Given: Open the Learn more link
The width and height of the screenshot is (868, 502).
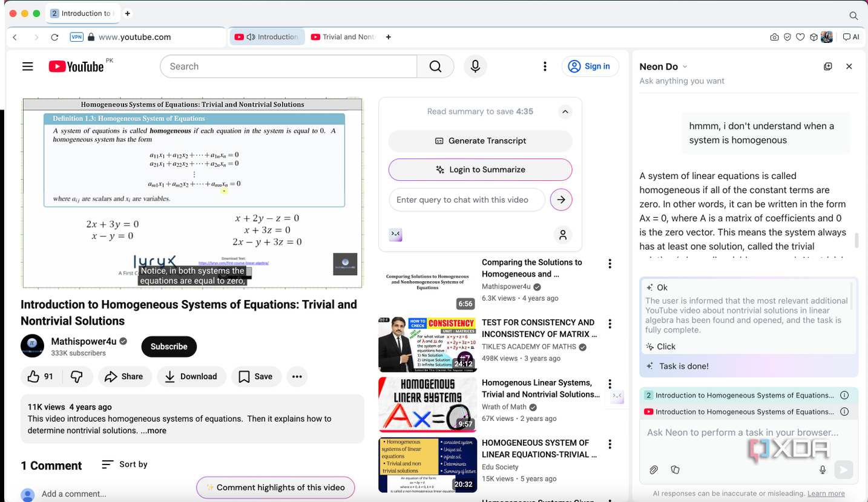Looking at the screenshot, I should tap(826, 494).
